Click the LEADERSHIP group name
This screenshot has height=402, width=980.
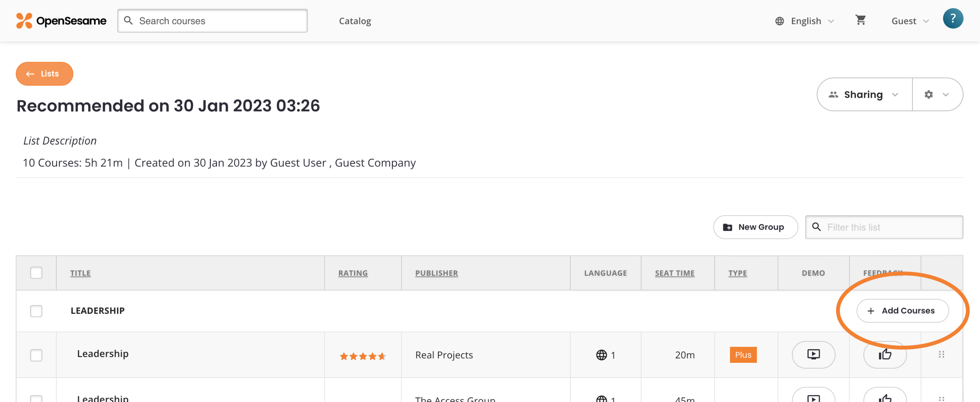tap(97, 311)
